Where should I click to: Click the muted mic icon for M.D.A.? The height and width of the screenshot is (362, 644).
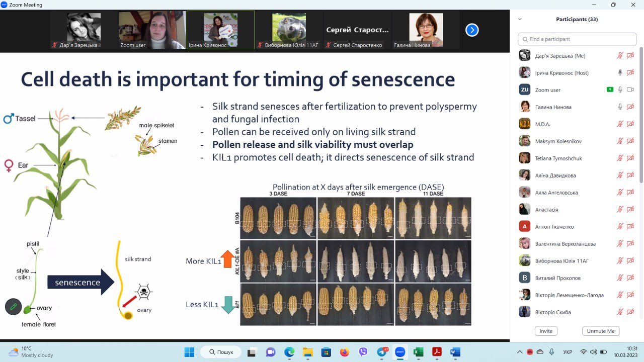[x=620, y=124]
